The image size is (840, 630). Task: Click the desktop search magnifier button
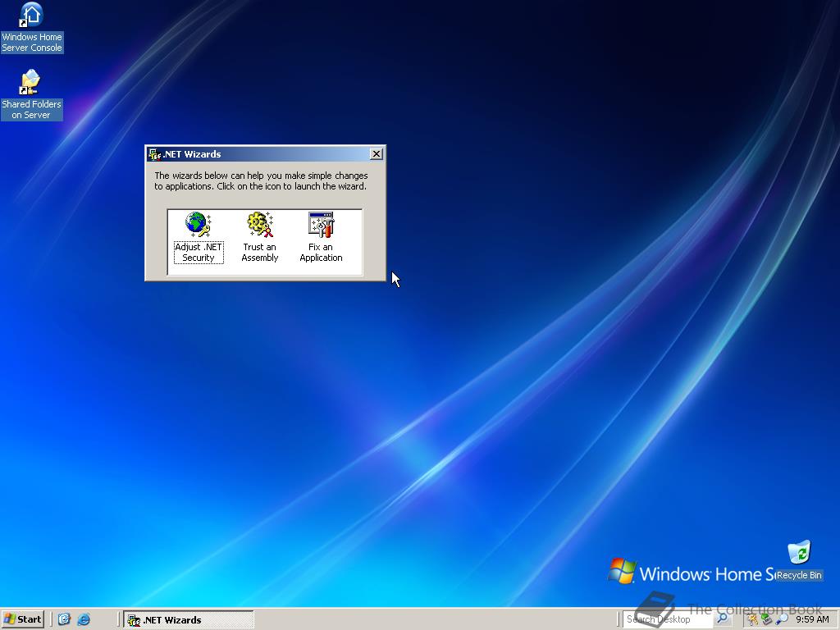point(722,619)
